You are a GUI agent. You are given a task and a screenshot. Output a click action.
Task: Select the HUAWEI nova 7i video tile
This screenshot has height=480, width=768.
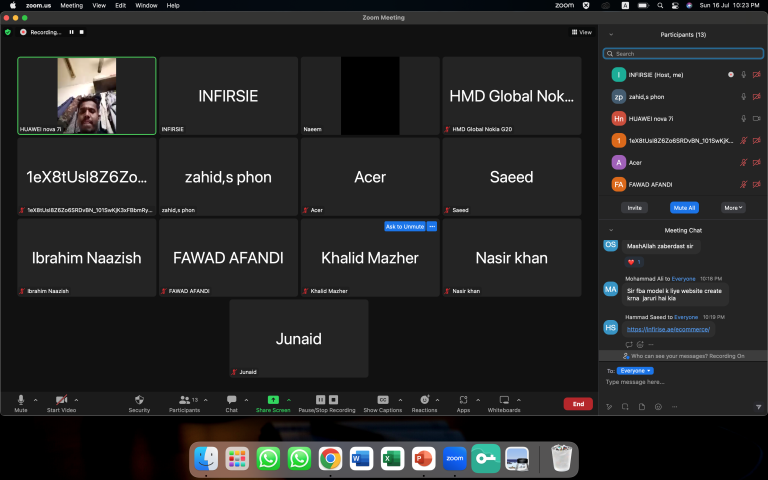pos(87,96)
